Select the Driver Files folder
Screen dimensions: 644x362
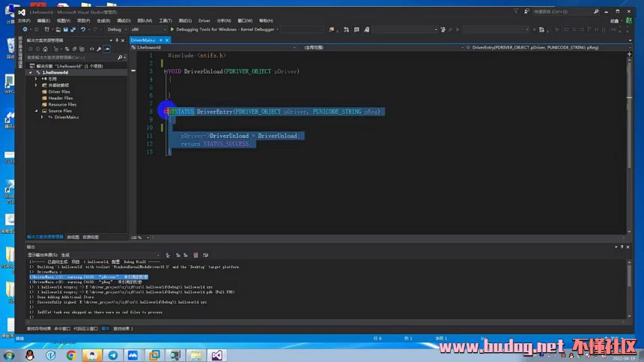tap(58, 91)
